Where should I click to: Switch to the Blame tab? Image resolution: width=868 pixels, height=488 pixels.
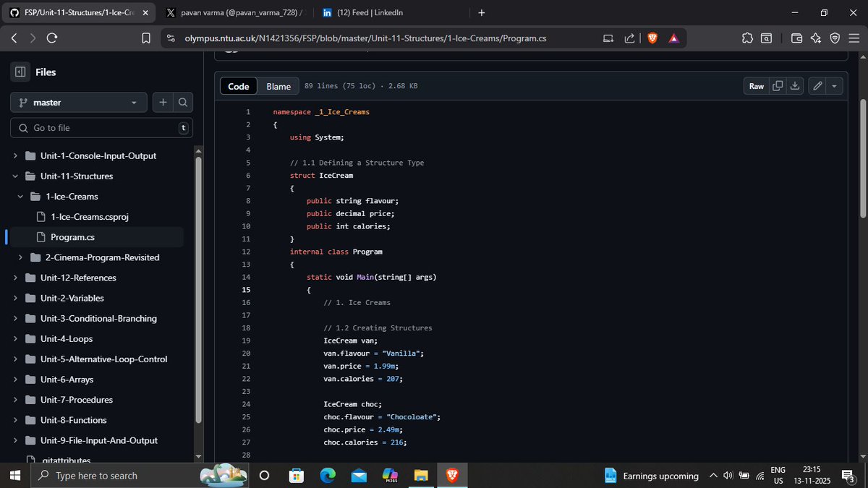(278, 85)
